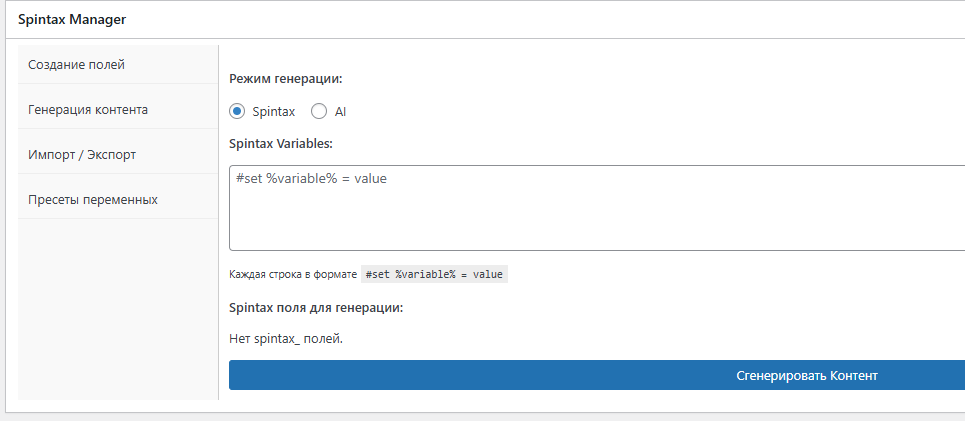Select the AI radio button circle
The width and height of the screenshot is (965, 421).
point(319,112)
